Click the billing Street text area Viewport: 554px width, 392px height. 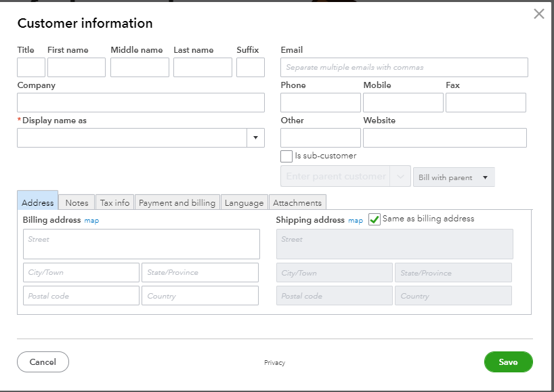[x=141, y=244]
